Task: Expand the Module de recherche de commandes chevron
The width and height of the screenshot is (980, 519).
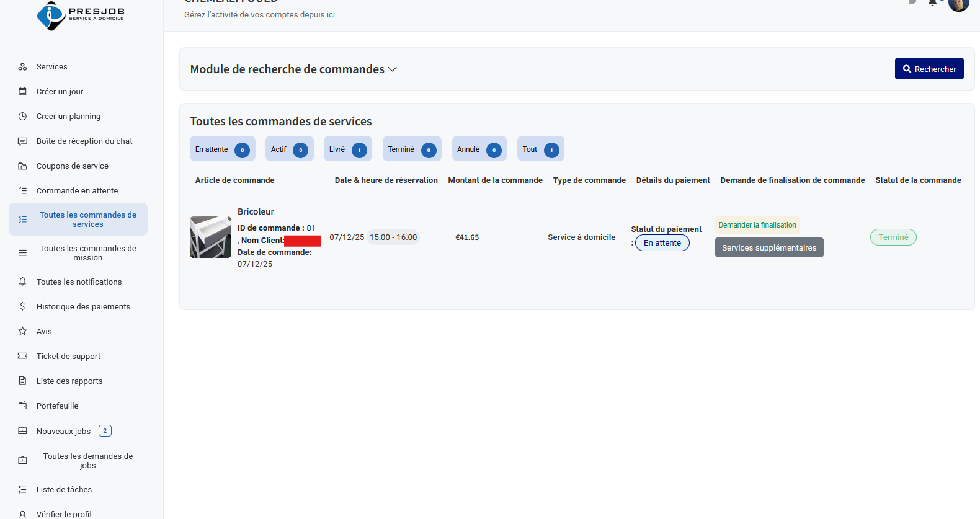Action: [x=392, y=69]
